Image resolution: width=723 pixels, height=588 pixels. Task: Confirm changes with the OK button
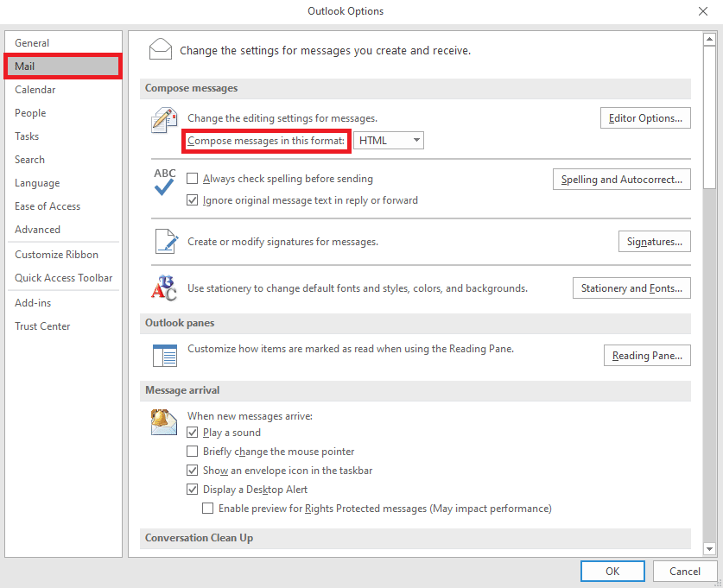coord(612,572)
